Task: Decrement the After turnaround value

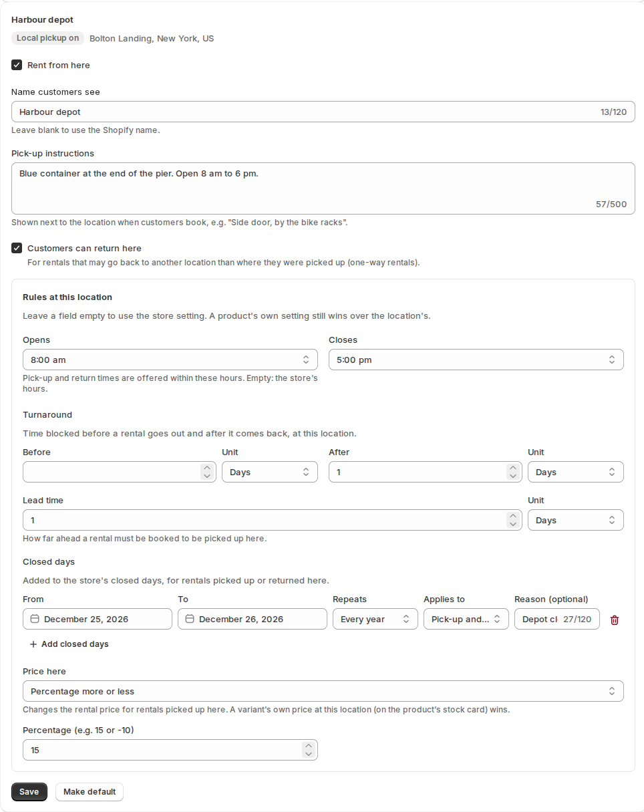Action: 512,476
